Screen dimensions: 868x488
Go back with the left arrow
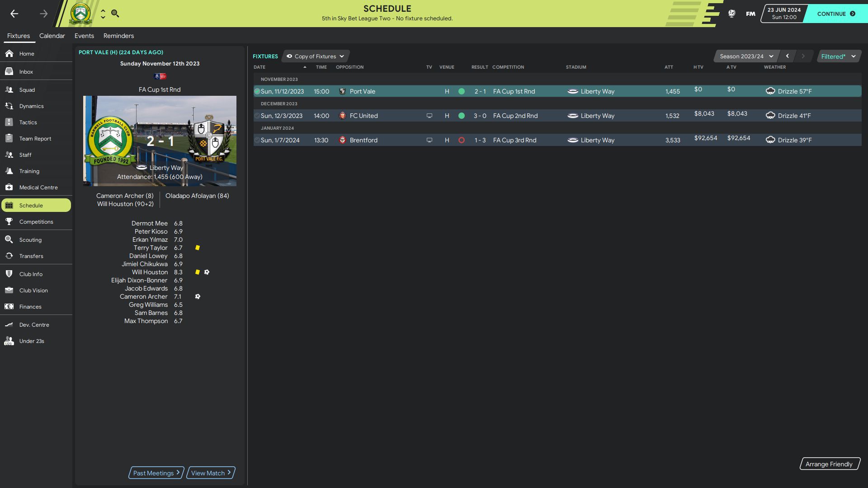14,14
